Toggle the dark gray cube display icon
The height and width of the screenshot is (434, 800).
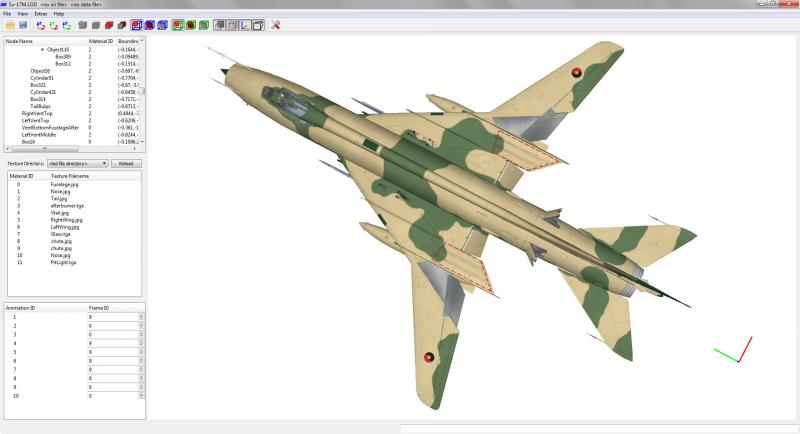click(x=219, y=25)
